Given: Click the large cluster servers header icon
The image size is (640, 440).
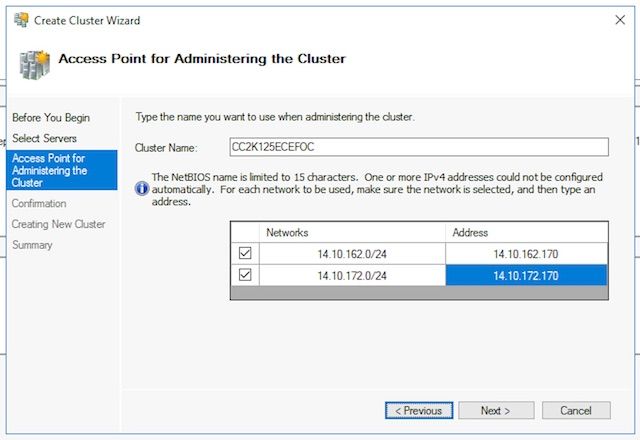Looking at the screenshot, I should (35, 64).
